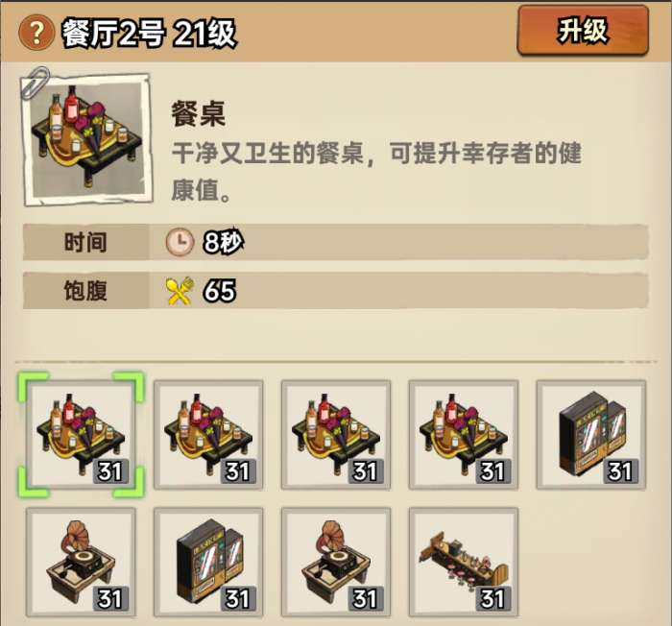
Task: Select the vending machine at the end of the top row
Action: tap(591, 435)
